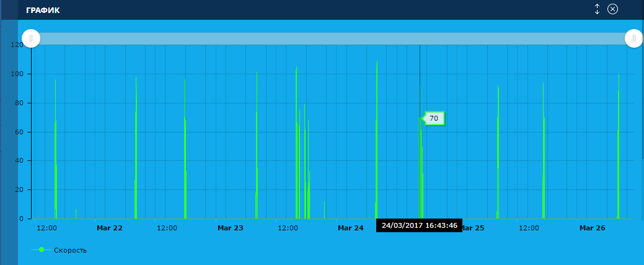Click the first 12:00 label on the time axis
Screen dimensions: 644x265
pyautogui.click(x=47, y=228)
